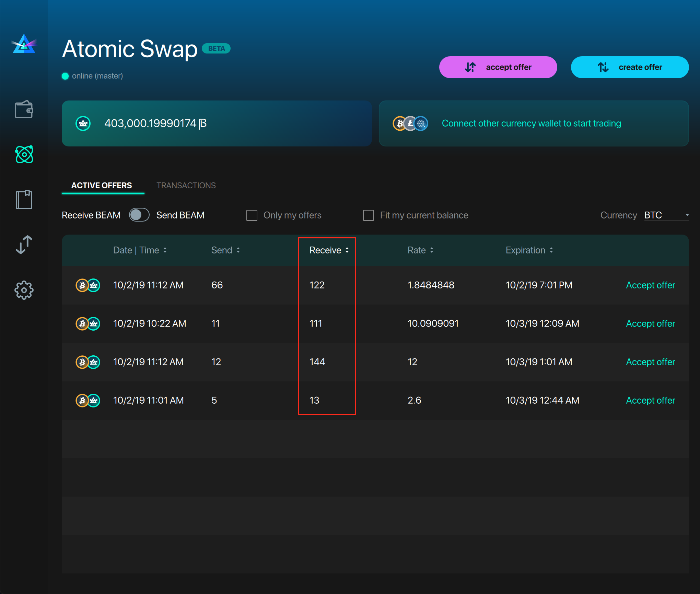Click coin pair icon in 11:01 AM row
Image resolution: width=700 pixels, height=594 pixels.
(88, 401)
